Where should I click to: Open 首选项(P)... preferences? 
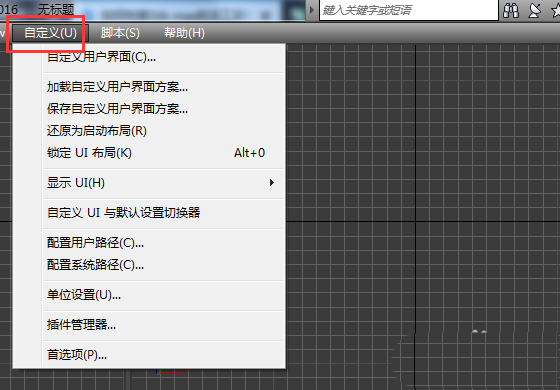pyautogui.click(x=164, y=355)
